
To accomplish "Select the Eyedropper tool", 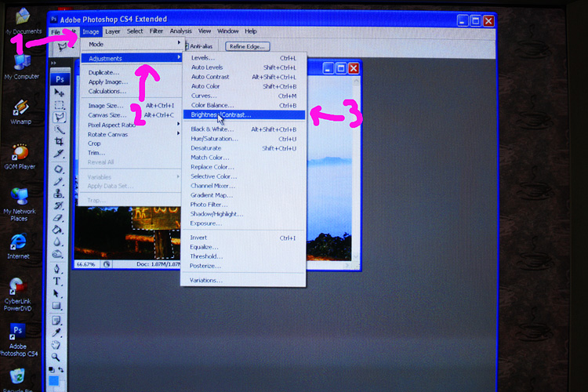I will (56, 332).
